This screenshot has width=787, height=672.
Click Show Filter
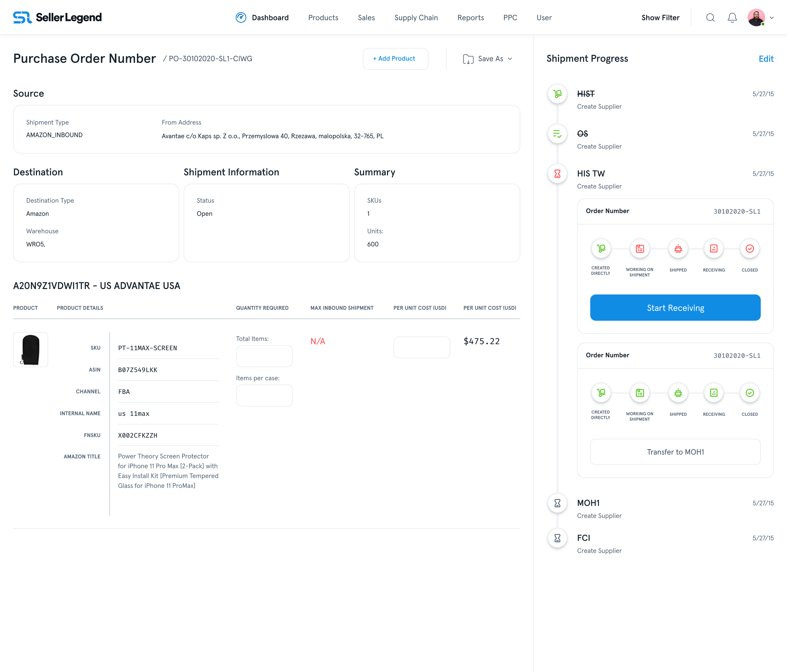pos(660,17)
